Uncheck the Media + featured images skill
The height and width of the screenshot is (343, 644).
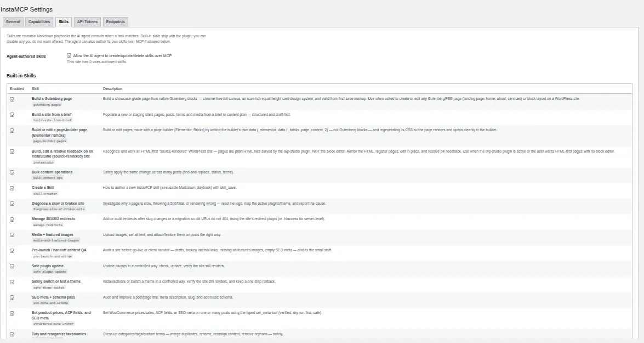[12, 235]
